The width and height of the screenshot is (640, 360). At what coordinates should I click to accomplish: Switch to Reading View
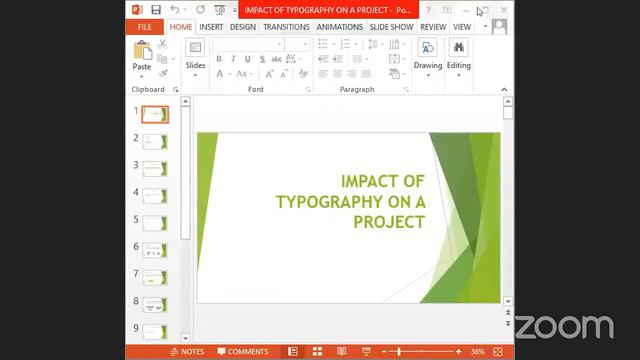tap(342, 351)
